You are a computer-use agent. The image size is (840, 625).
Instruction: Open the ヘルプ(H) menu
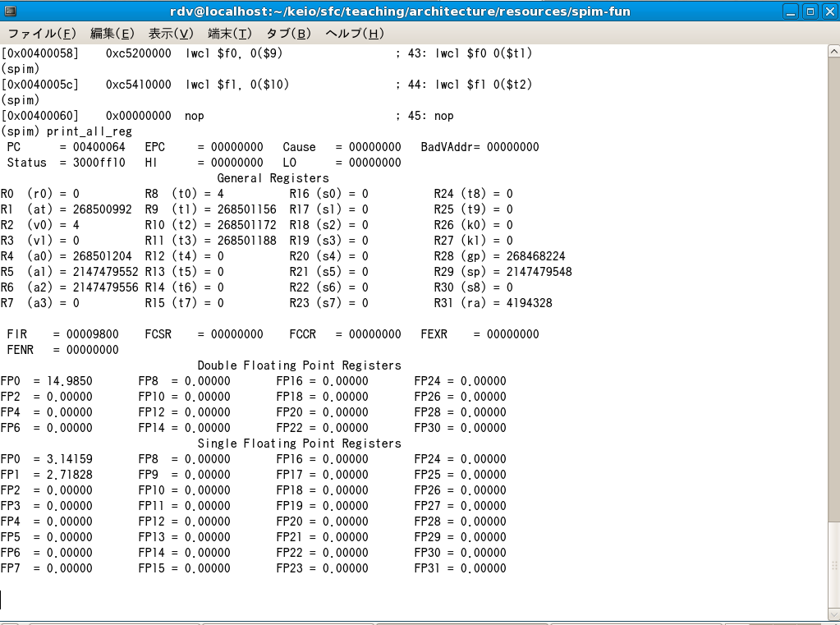(355, 34)
